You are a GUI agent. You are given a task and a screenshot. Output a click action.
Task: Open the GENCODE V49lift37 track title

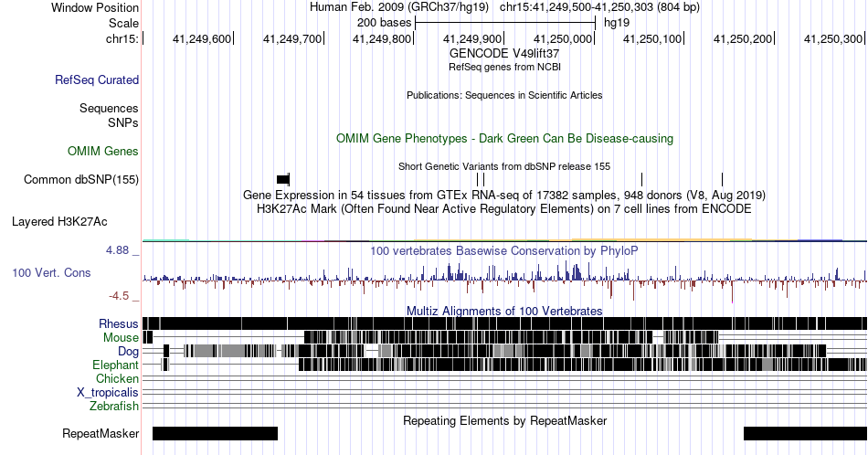504,54
